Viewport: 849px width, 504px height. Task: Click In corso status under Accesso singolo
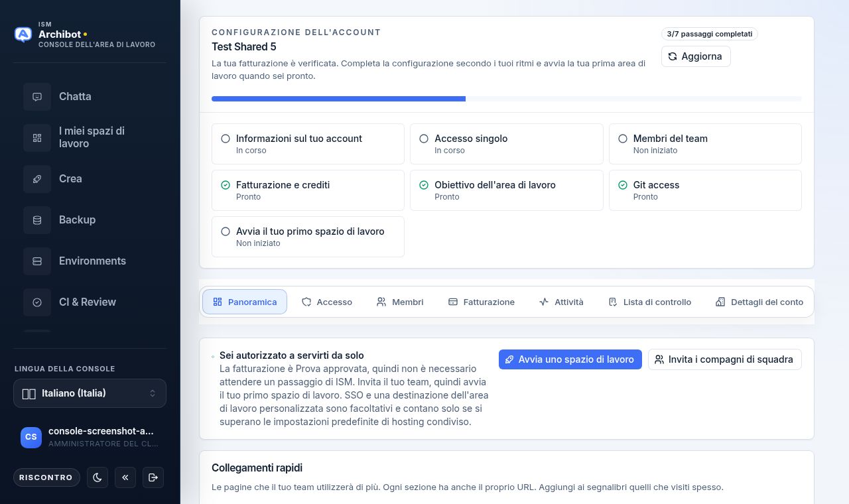[450, 151]
